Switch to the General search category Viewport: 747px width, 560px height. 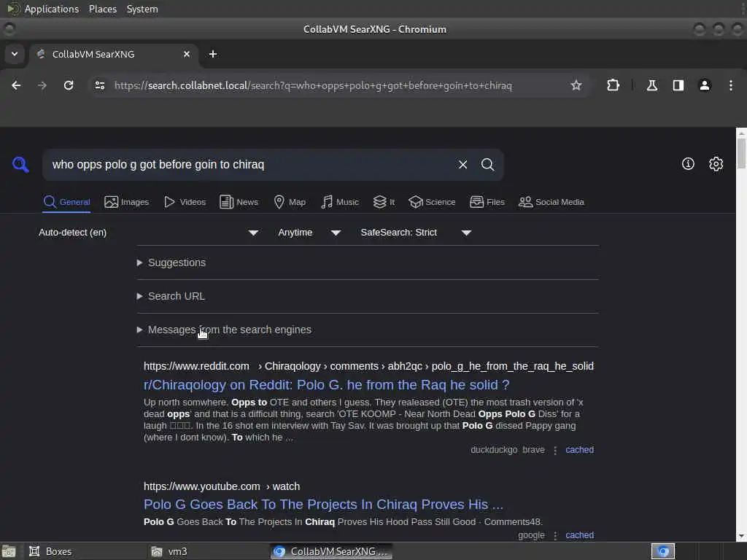(x=66, y=202)
